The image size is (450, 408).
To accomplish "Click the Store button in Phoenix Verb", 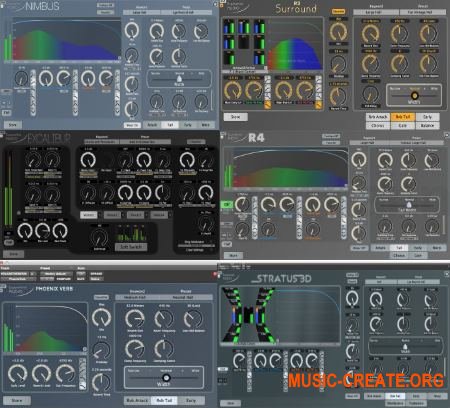I will pos(17,400).
